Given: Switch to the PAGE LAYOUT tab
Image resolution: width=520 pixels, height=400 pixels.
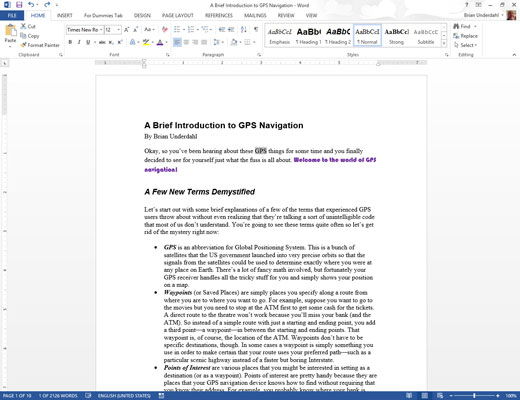Looking at the screenshot, I should click(178, 15).
